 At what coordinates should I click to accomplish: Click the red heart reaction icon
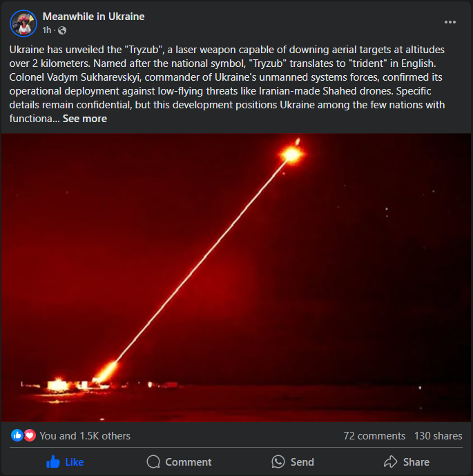point(30,435)
